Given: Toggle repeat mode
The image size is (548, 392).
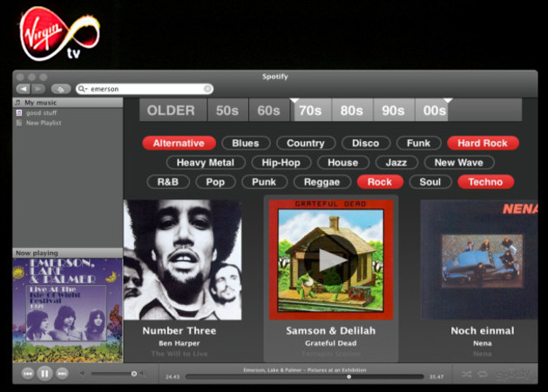Looking at the screenshot, I should [x=483, y=375].
